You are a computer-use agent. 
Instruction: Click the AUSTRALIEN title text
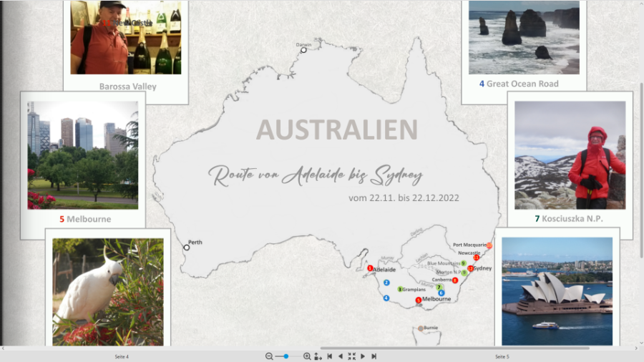tap(336, 129)
